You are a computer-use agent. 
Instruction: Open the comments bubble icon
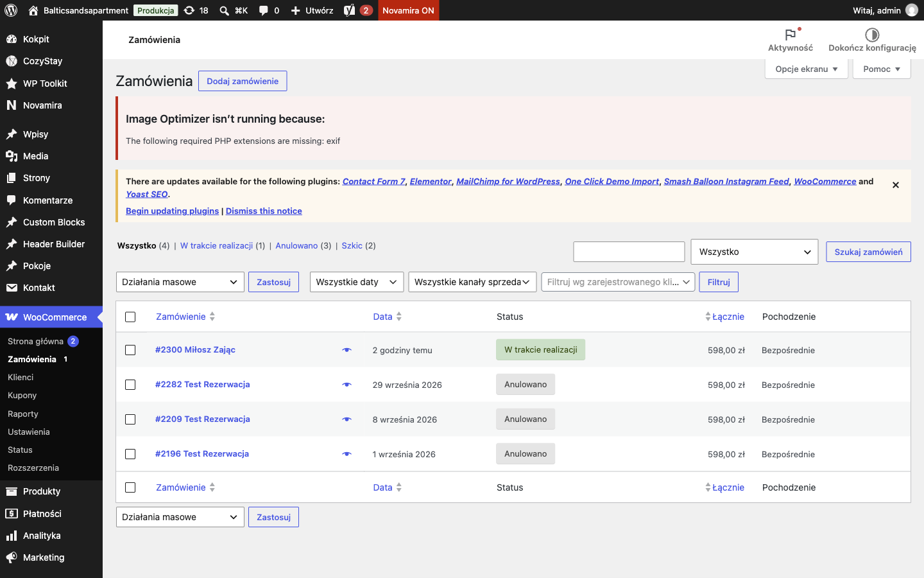coord(263,10)
